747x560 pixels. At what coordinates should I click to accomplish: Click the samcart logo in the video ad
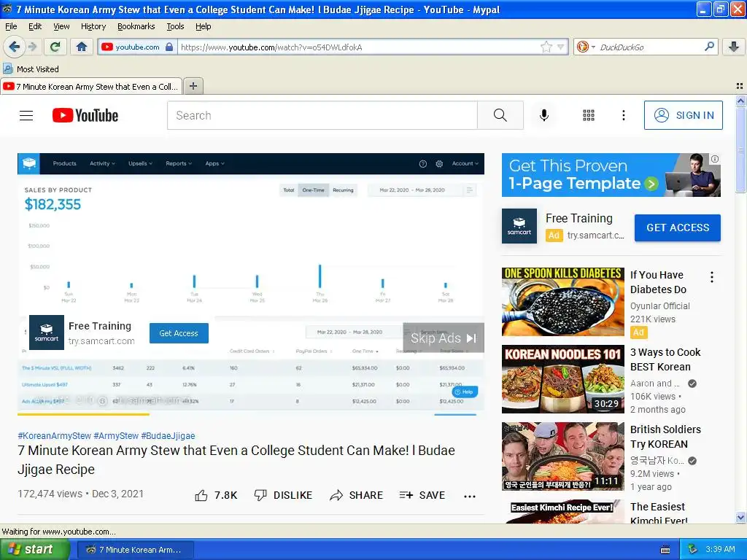pyautogui.click(x=46, y=332)
